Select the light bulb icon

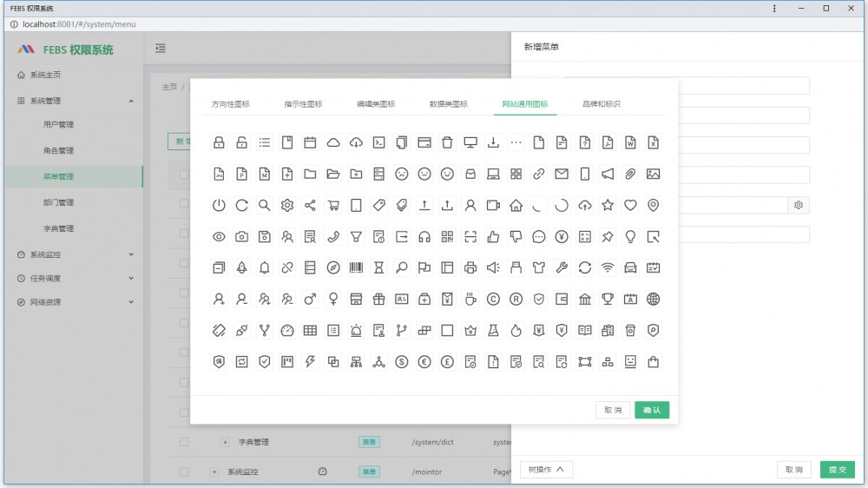tap(630, 236)
